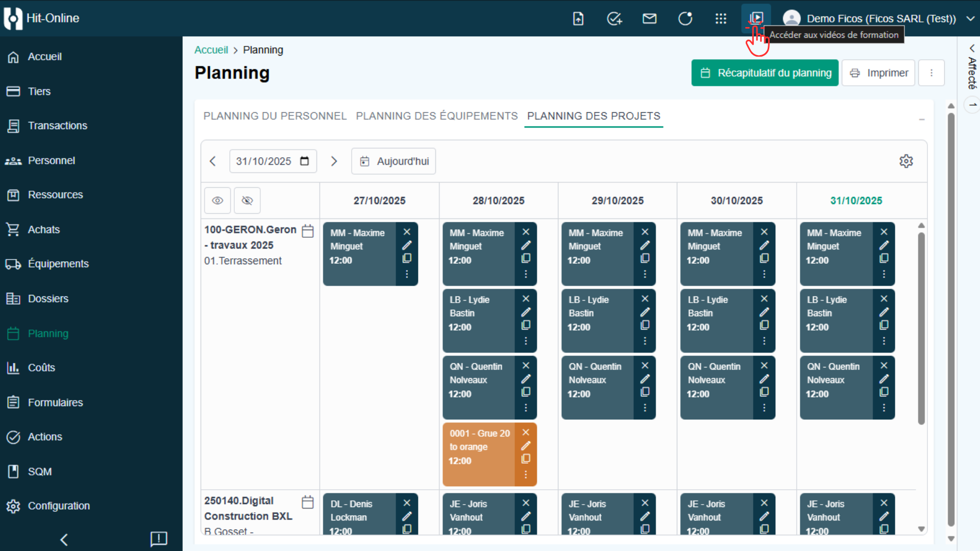Click Récapitulatif du planning button
Image resolution: width=980 pixels, height=551 pixels.
(765, 73)
